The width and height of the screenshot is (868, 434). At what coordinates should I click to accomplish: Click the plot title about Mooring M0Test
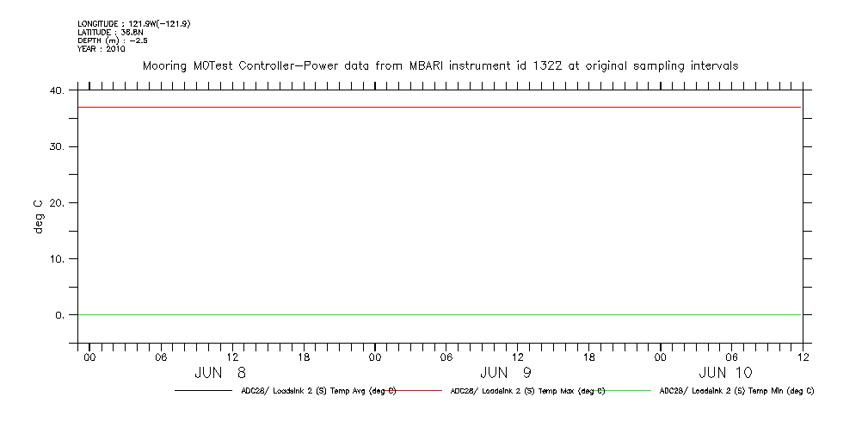pyautogui.click(x=440, y=65)
